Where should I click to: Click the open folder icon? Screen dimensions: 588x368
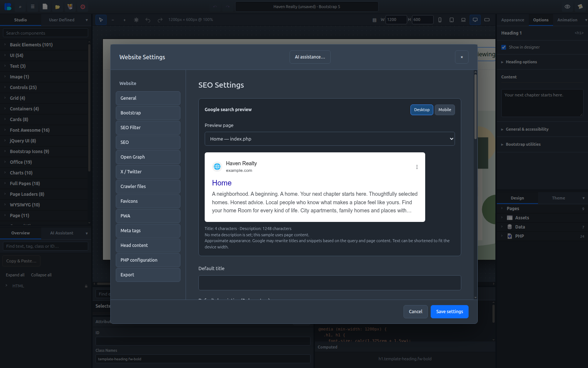point(57,7)
